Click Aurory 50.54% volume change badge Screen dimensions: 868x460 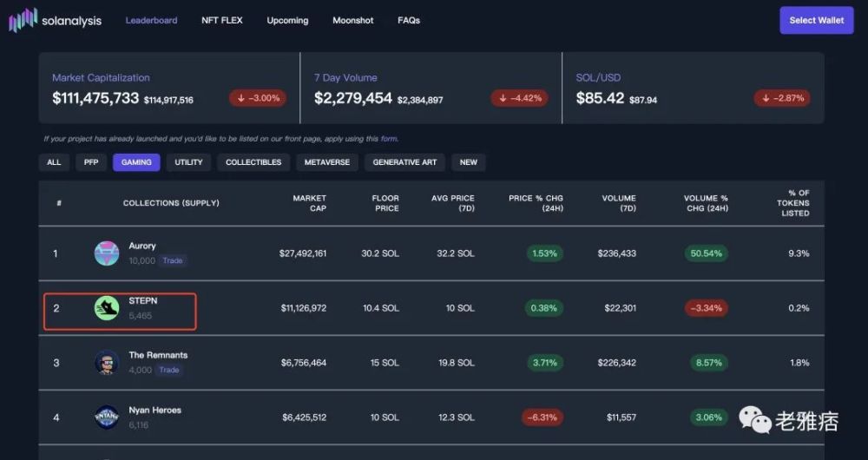[707, 253]
